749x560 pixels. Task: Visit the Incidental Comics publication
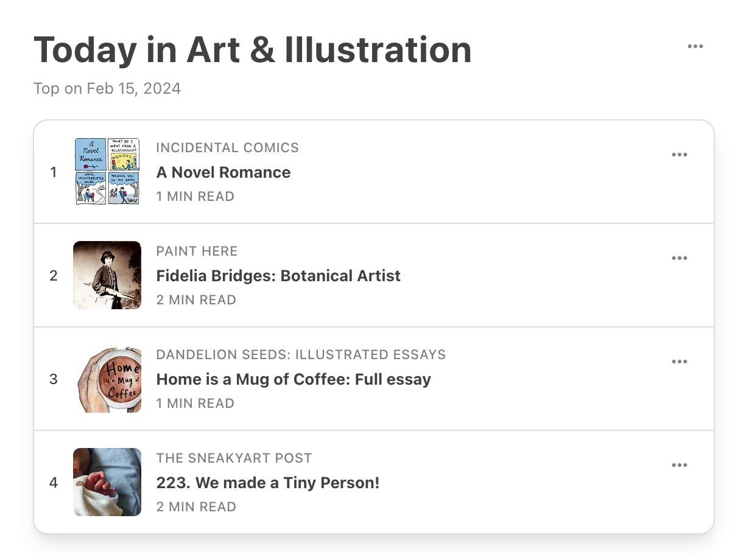click(x=228, y=148)
